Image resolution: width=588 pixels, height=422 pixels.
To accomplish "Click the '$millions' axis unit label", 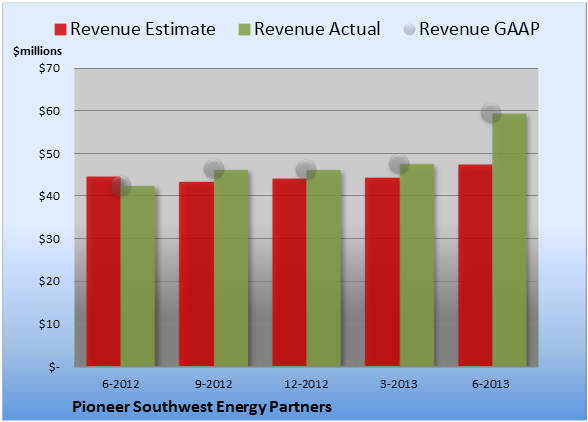I will [x=37, y=51].
